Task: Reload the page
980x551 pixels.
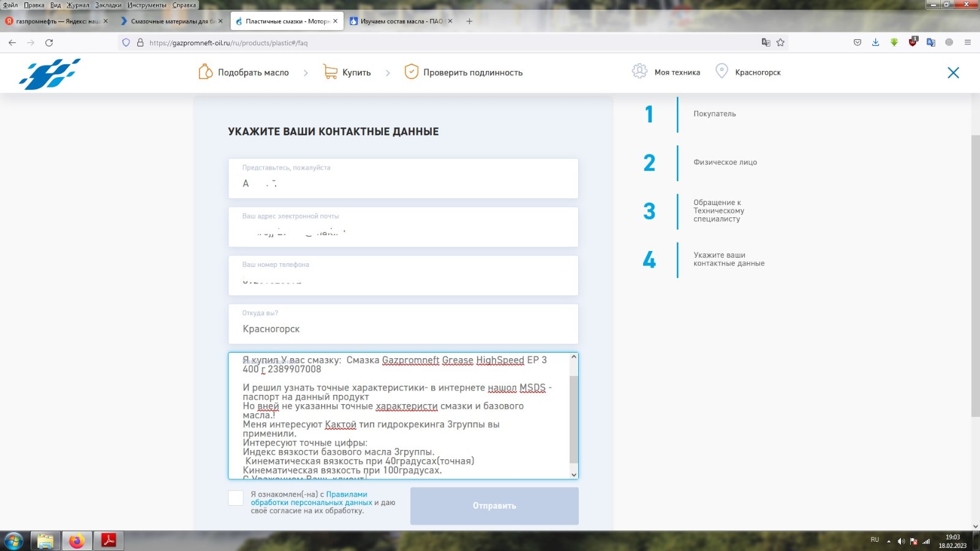Action: [x=49, y=43]
